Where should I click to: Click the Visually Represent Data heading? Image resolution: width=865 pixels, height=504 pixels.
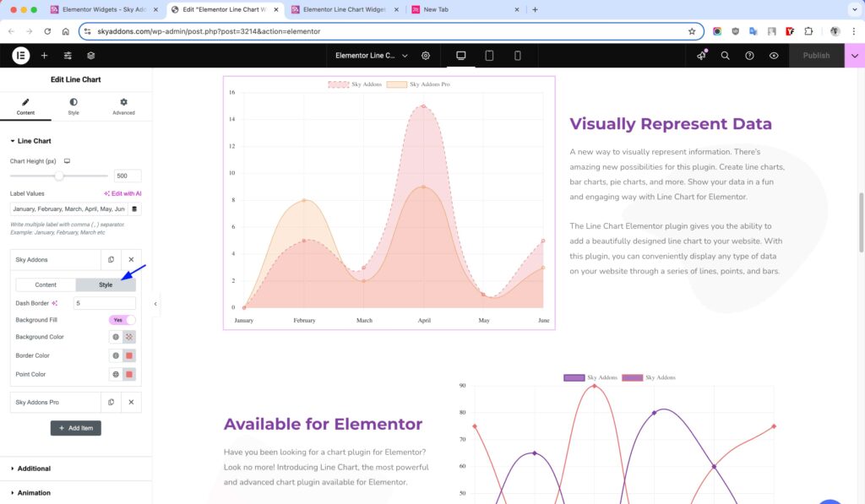[671, 123]
